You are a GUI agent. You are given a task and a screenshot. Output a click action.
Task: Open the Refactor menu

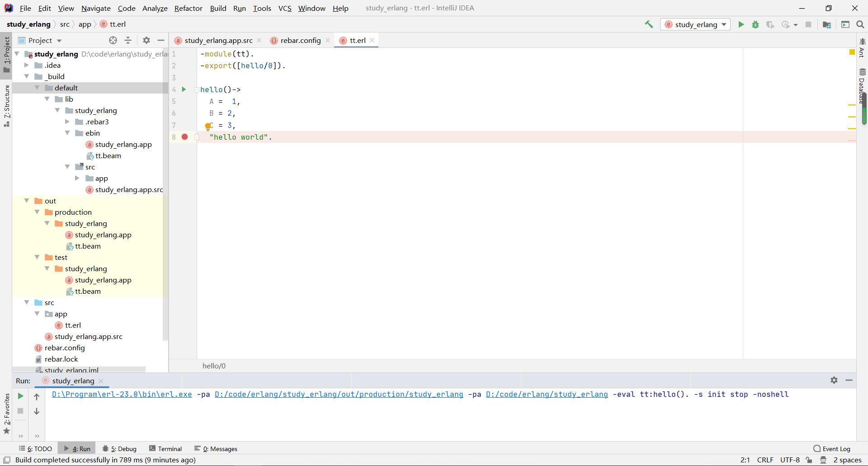tap(188, 8)
